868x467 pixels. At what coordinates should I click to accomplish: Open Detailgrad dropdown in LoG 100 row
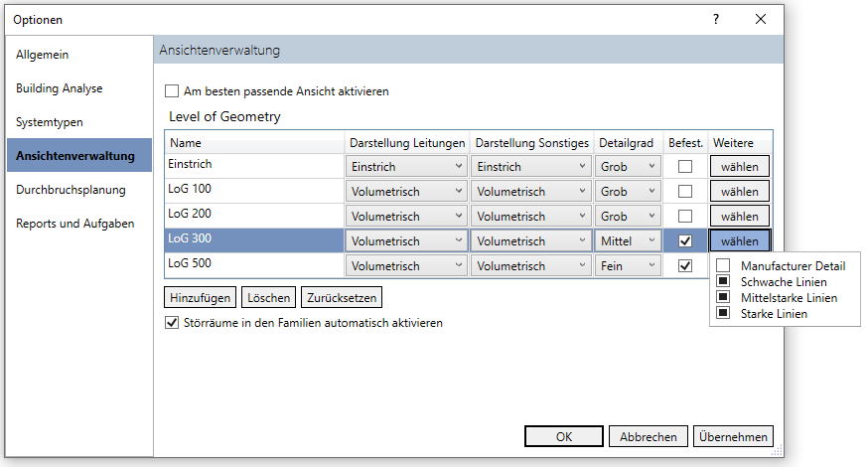pyautogui.click(x=629, y=192)
